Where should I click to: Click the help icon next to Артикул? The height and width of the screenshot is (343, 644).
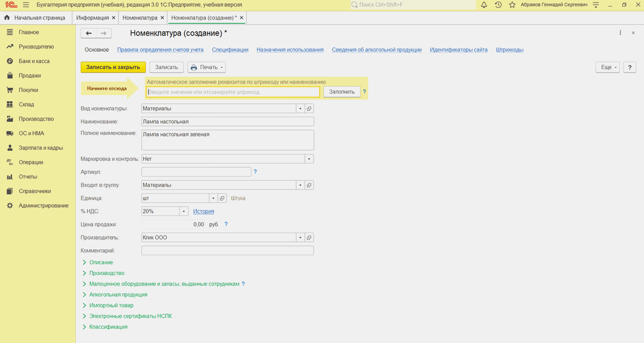[x=255, y=172]
